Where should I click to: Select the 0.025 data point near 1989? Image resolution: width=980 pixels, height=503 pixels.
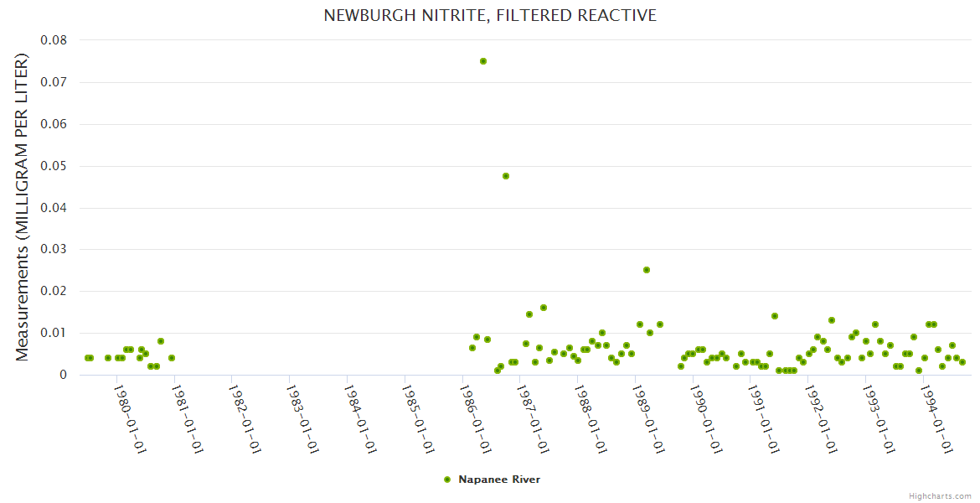point(647,270)
